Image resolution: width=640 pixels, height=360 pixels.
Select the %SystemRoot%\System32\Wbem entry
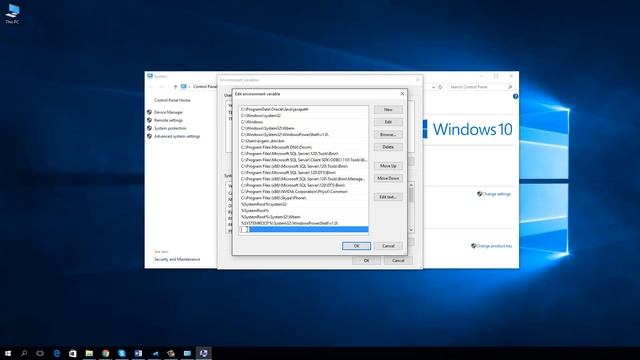point(304,217)
